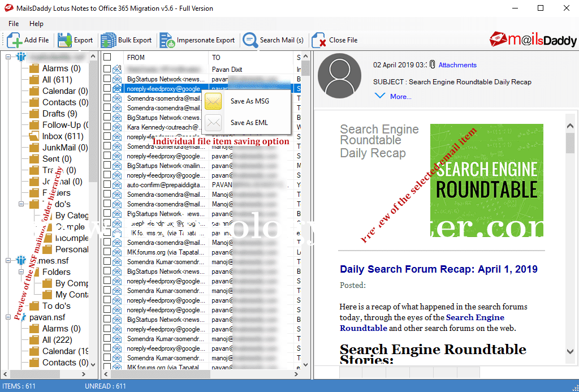Click the email preview vertical scrollbar thumb

coord(570,143)
